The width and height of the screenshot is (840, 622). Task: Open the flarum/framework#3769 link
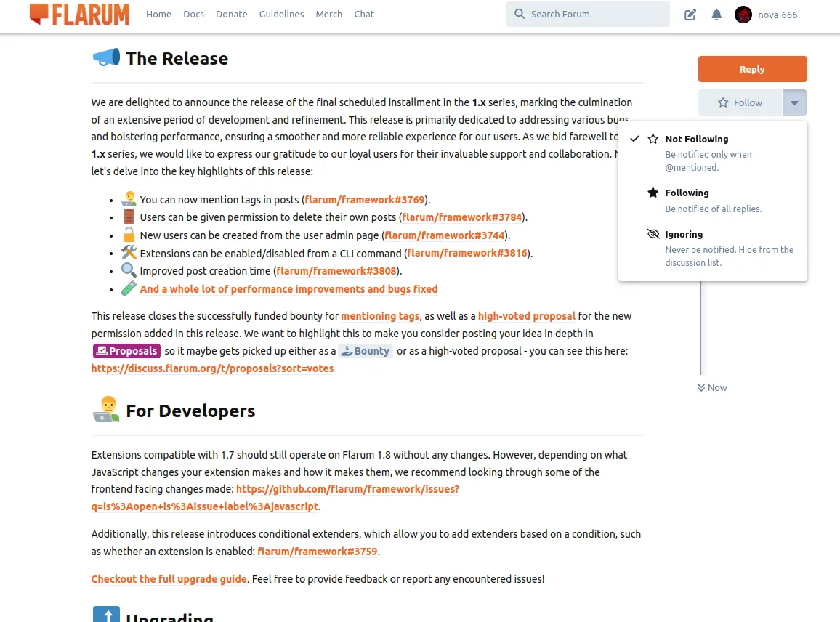(x=365, y=200)
